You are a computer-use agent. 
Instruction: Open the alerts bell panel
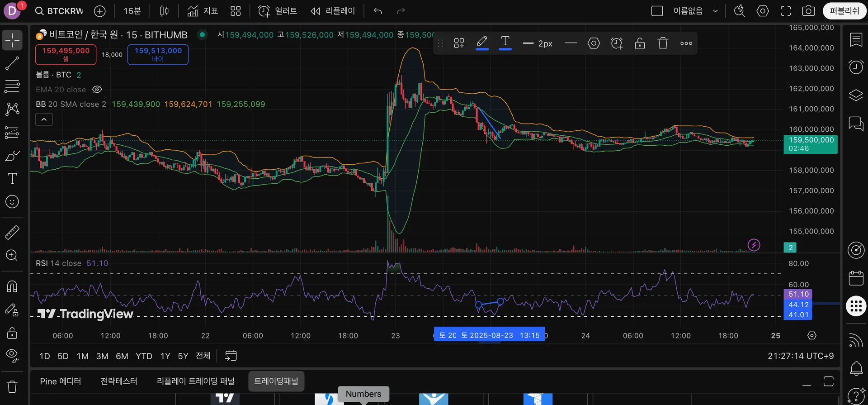(x=856, y=368)
